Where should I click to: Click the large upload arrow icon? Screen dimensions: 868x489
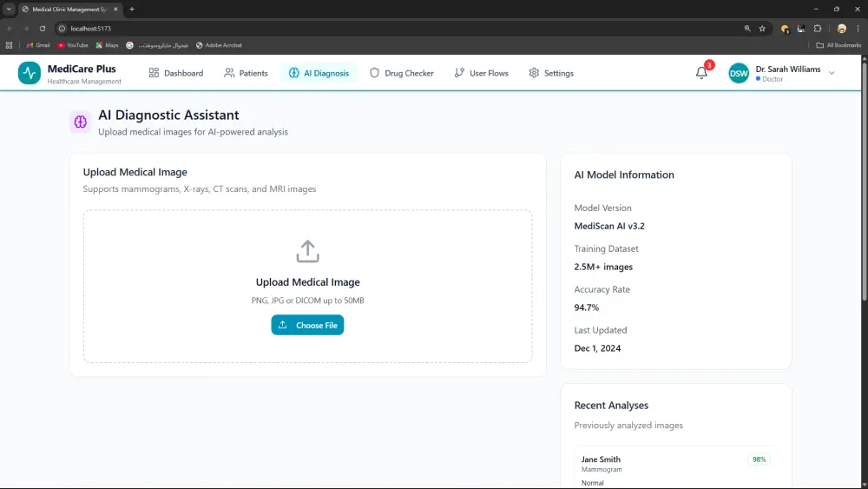[x=308, y=251]
